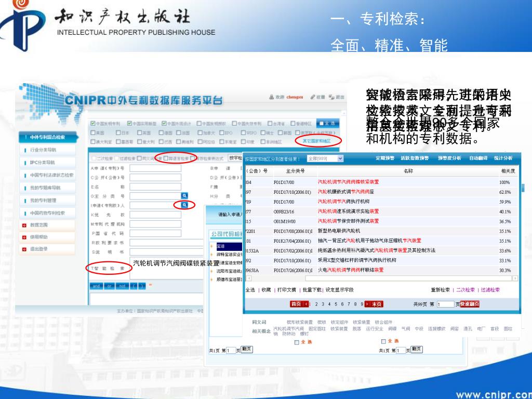Click 统计分析 in results toolbar
The height and width of the screenshot is (399, 532).
(503, 158)
